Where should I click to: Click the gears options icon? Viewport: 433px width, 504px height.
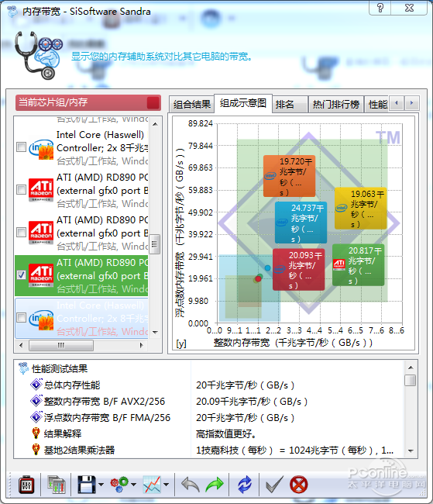tap(119, 485)
